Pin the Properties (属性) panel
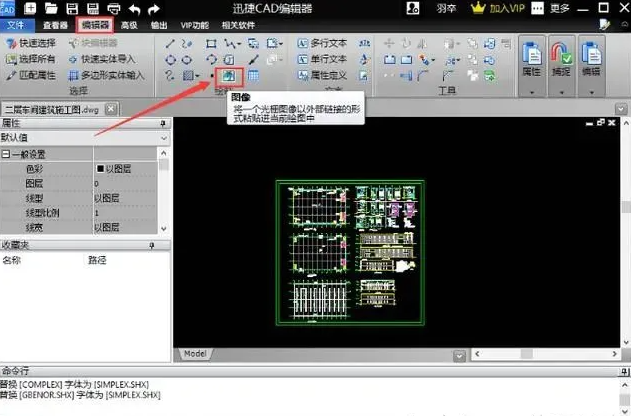Viewport: 631px width, 416px height. pyautogui.click(x=163, y=123)
